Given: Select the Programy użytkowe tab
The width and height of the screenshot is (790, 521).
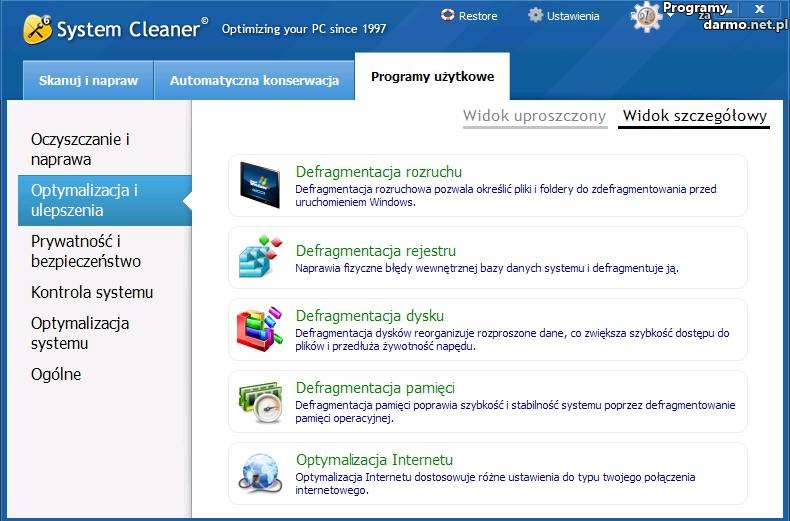Looking at the screenshot, I should [x=432, y=78].
